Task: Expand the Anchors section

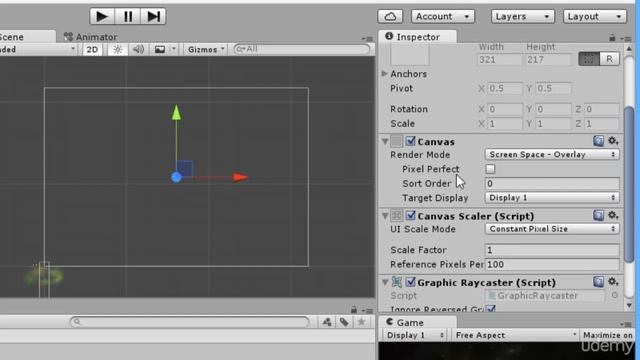Action: [x=384, y=73]
